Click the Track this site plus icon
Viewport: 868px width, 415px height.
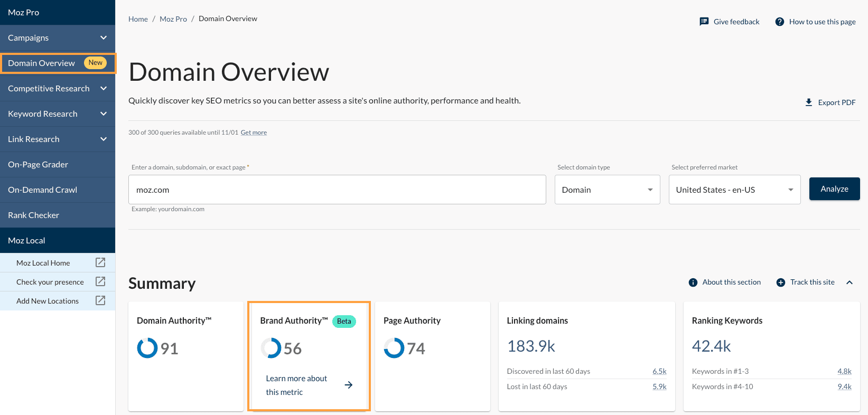(x=781, y=282)
